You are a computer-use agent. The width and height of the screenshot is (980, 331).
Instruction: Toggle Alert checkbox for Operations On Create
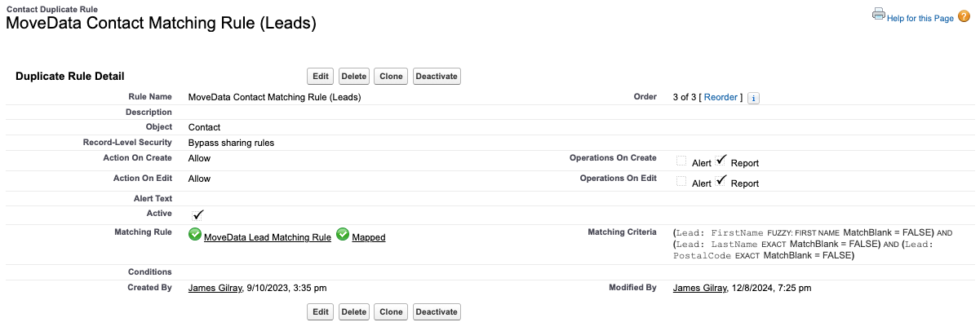(x=681, y=161)
